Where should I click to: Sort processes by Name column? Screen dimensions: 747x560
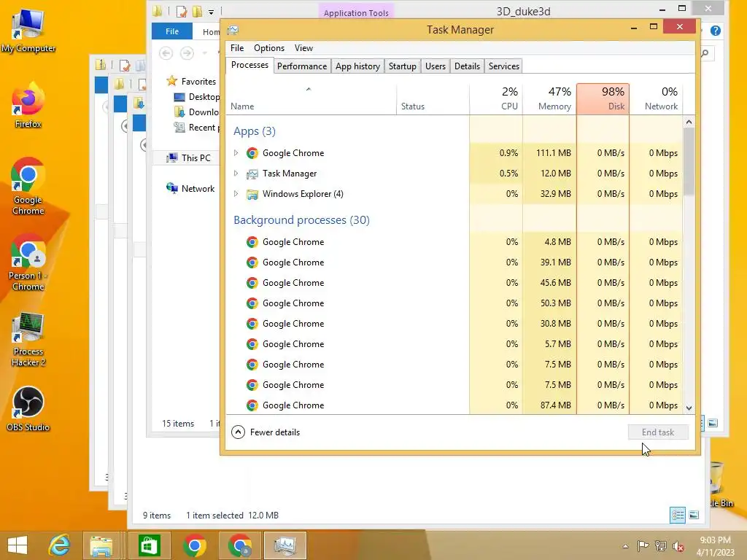(311, 99)
